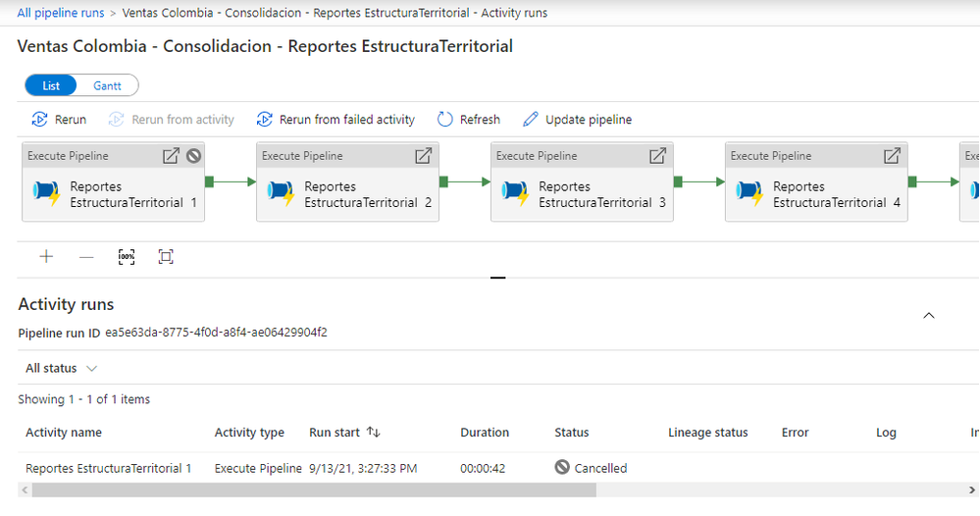Screen dimensions: 980x516
Task: Open pipeline link on Reportes EstructuraTerritorial 1
Action: click(171, 156)
